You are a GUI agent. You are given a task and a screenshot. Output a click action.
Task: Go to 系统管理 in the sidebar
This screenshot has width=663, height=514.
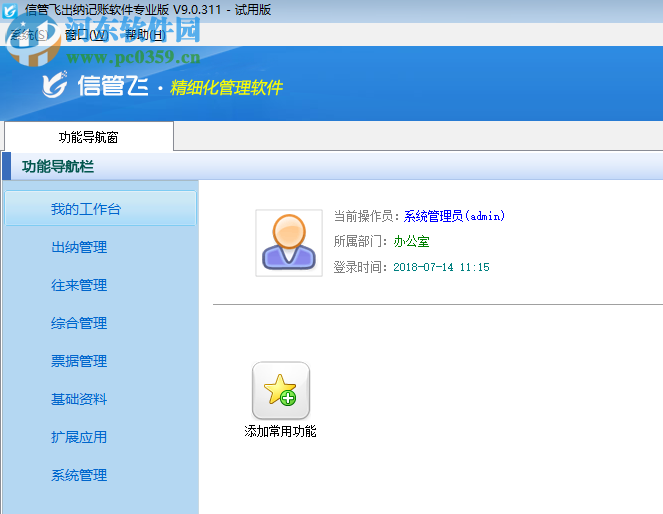pyautogui.click(x=79, y=476)
